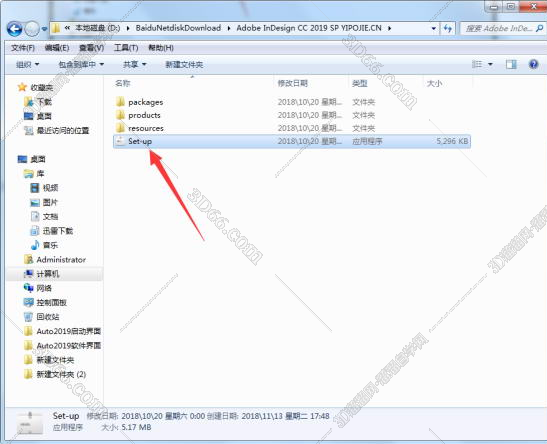
Task: Open the 文档 library
Action: pyautogui.click(x=50, y=217)
